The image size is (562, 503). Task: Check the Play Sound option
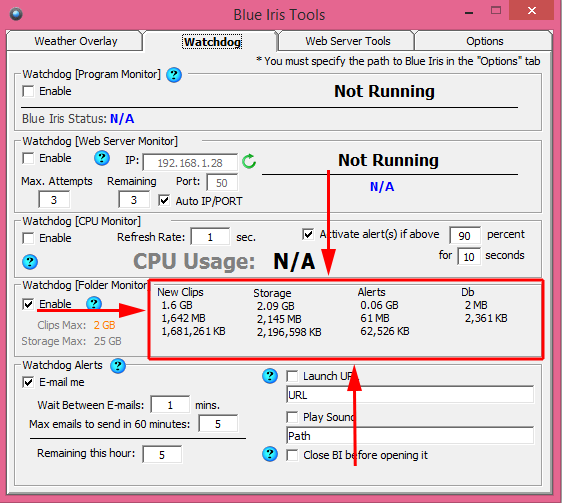click(292, 417)
